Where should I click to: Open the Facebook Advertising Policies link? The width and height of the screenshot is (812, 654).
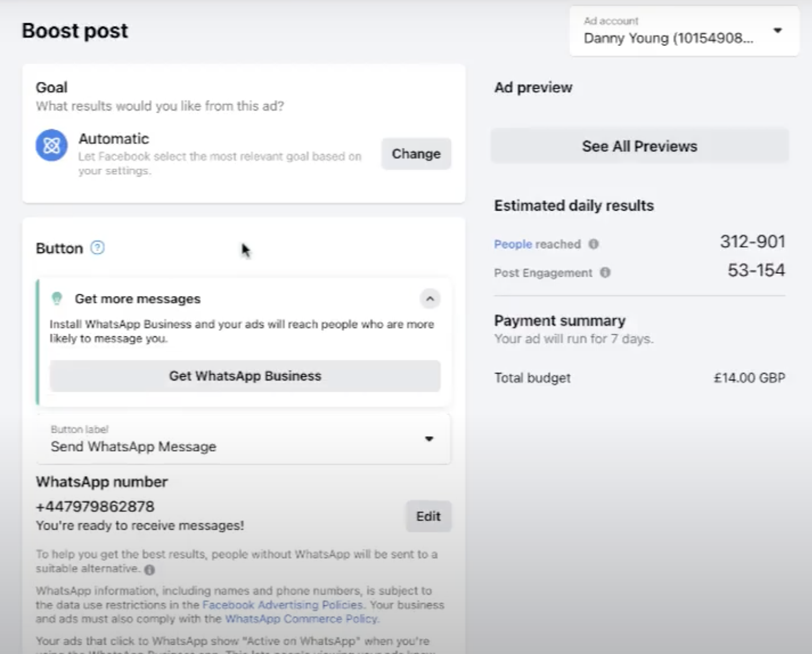[283, 605]
